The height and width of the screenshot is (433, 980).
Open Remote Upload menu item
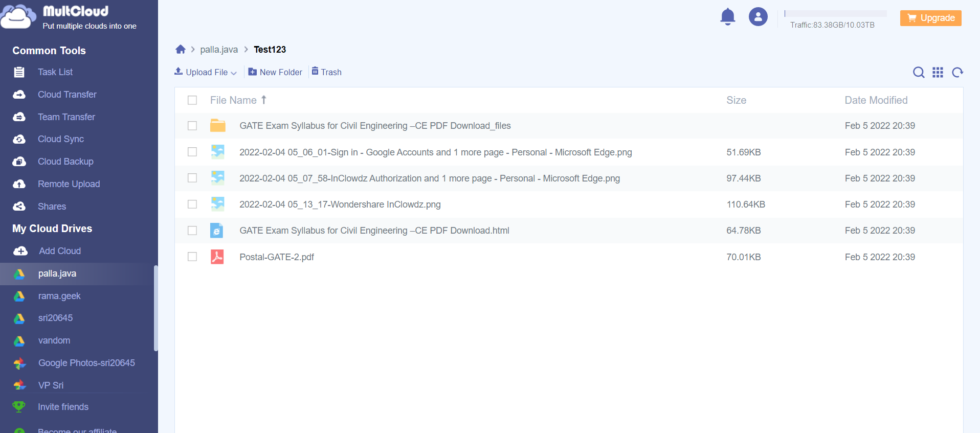[x=69, y=184]
